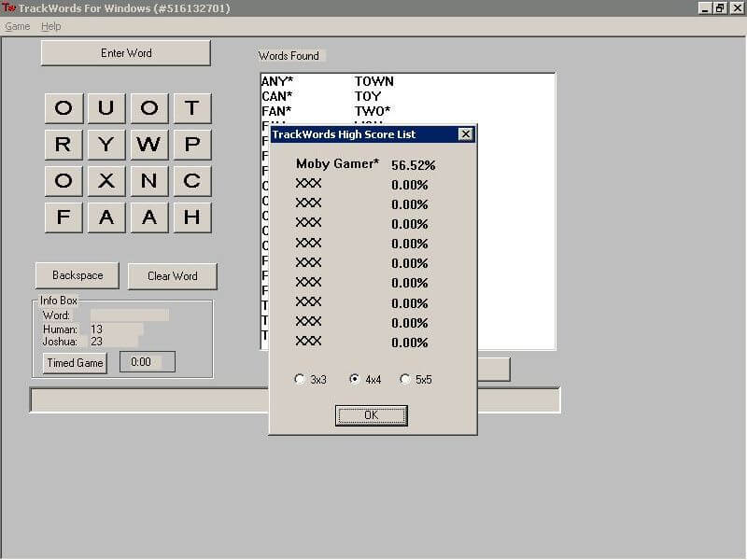The height and width of the screenshot is (560, 747).
Task: Close the TrackWords High Score List dialog
Action: pos(465,134)
